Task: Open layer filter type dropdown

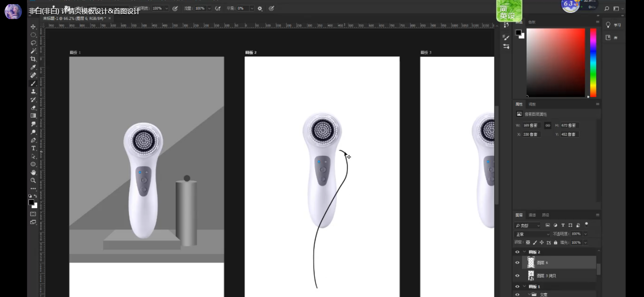Action: pyautogui.click(x=527, y=226)
